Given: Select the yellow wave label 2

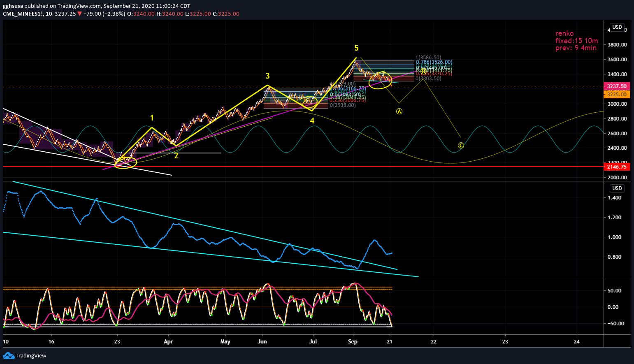Looking at the screenshot, I should [x=176, y=156].
